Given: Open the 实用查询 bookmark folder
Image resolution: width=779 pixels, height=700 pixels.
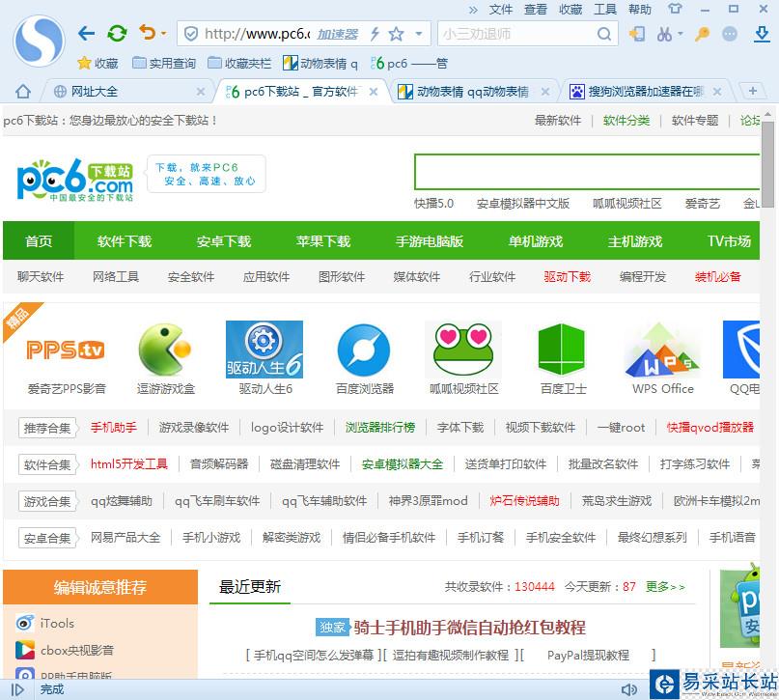Looking at the screenshot, I should coord(164,63).
